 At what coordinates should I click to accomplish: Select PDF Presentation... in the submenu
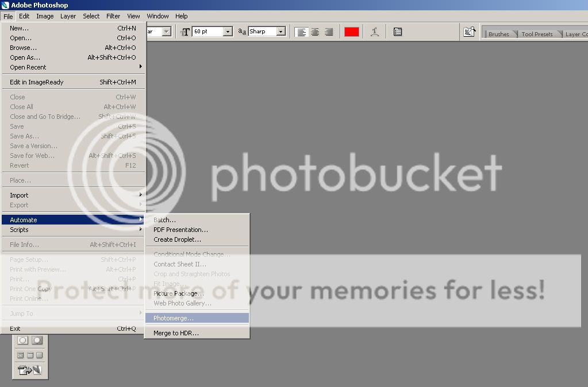point(197,230)
